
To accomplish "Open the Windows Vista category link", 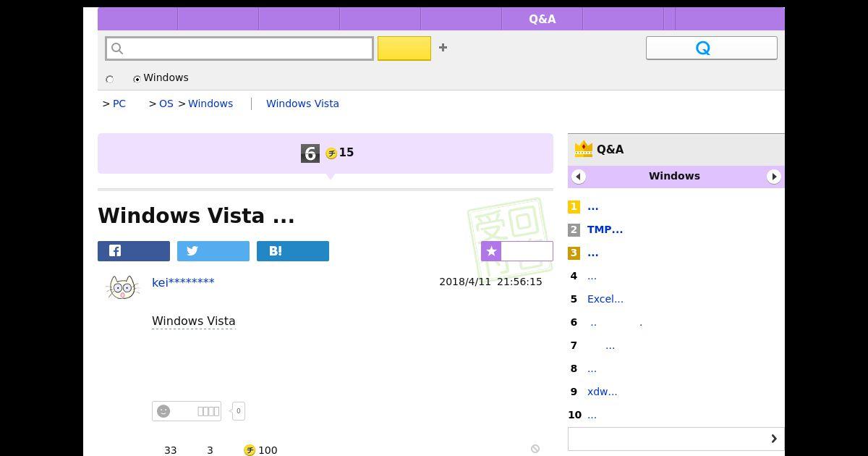I will pos(302,104).
